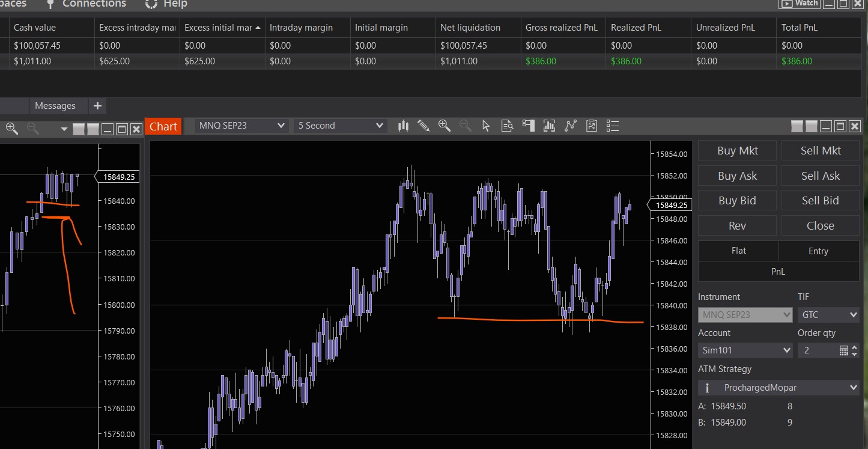Select the Messages tab

point(55,106)
